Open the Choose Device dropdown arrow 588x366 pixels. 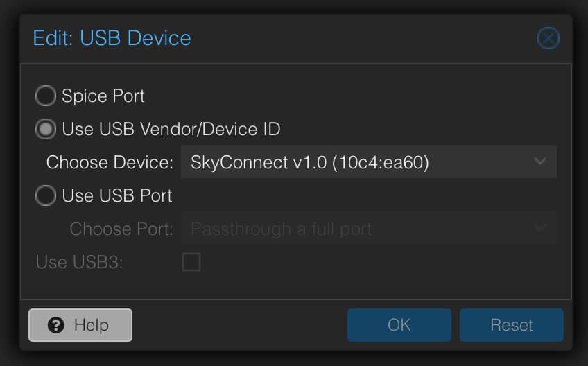pos(540,162)
